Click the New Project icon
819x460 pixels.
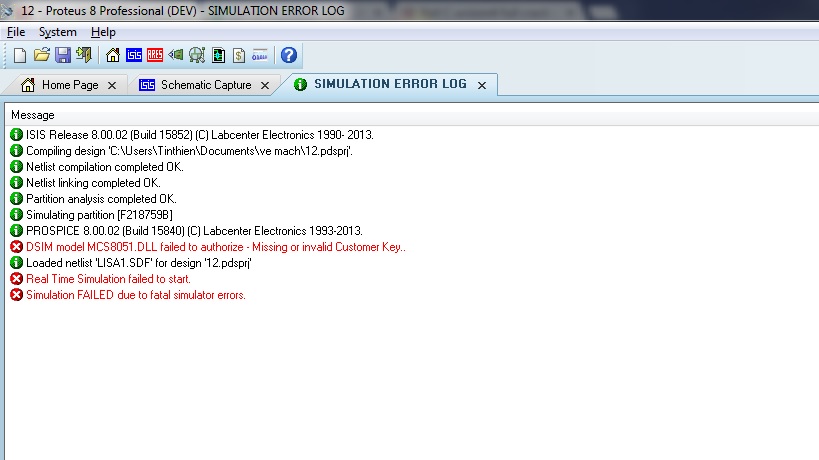coord(20,55)
